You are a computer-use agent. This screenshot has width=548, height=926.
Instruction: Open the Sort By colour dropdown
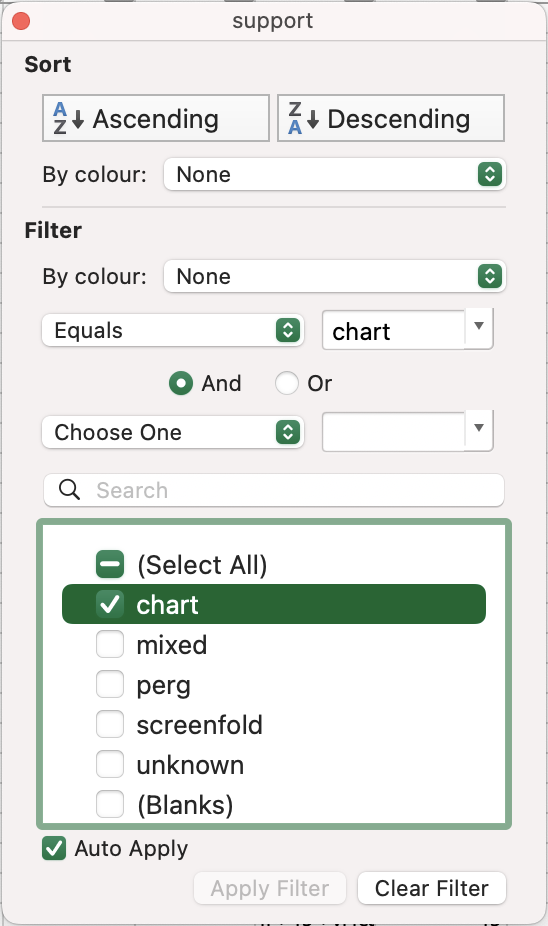pyautogui.click(x=335, y=174)
